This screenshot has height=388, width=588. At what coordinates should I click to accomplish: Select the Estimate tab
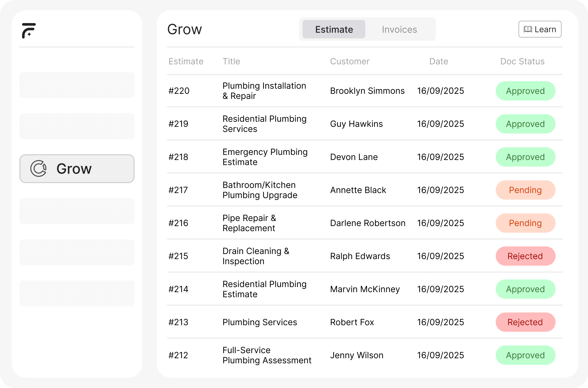[334, 29]
